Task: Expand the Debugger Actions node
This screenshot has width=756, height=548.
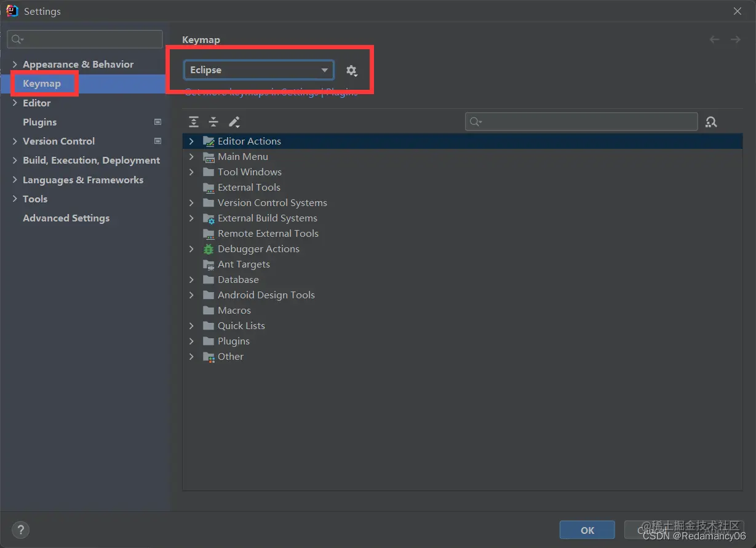Action: pos(191,249)
